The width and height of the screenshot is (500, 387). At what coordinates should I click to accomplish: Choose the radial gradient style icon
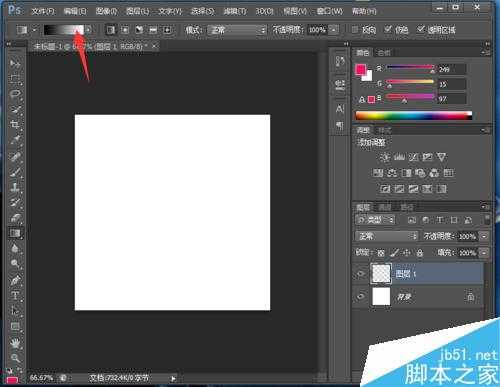125,30
